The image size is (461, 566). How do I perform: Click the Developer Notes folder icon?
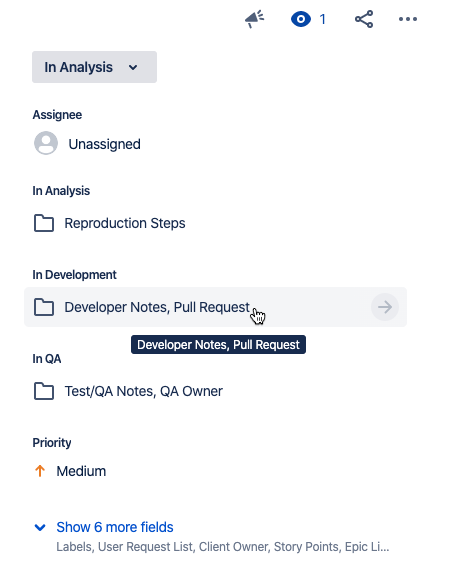[x=44, y=307]
